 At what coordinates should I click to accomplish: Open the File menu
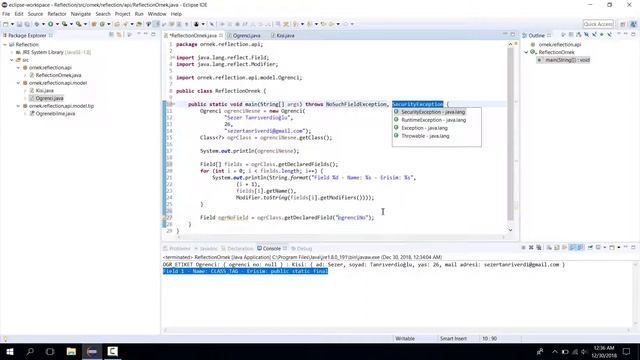[x=6, y=14]
